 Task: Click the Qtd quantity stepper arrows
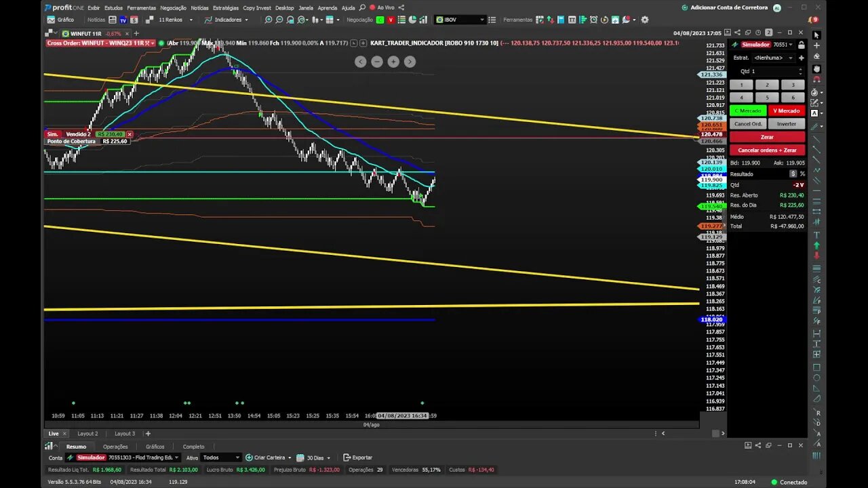click(x=800, y=71)
